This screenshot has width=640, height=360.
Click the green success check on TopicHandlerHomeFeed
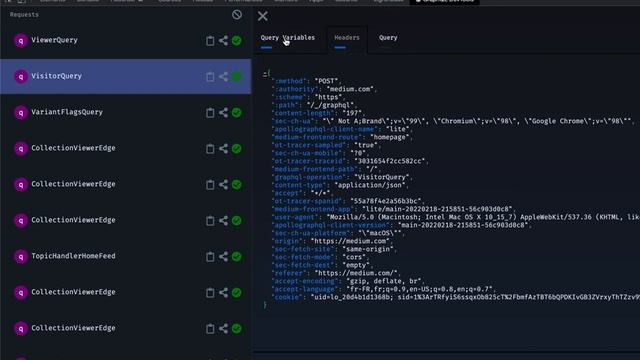click(x=236, y=256)
